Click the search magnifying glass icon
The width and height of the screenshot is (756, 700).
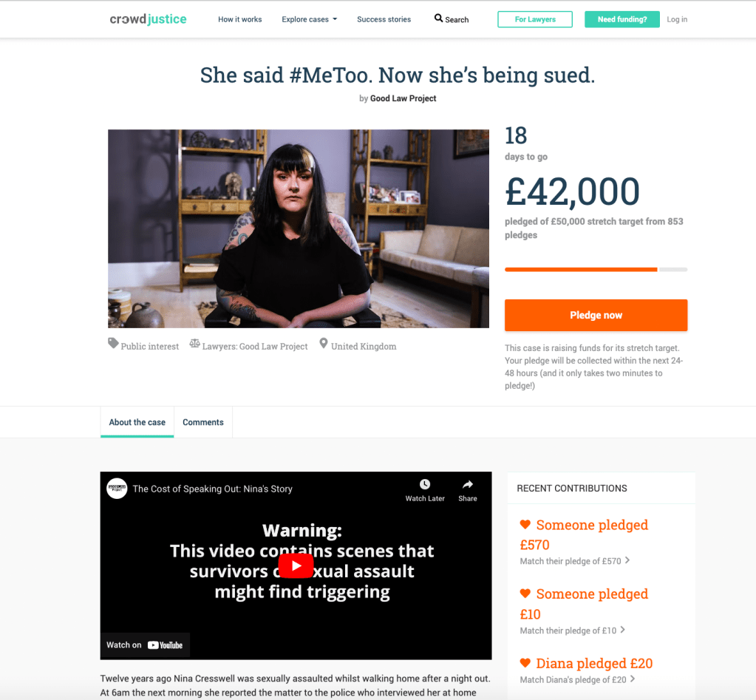tap(438, 18)
